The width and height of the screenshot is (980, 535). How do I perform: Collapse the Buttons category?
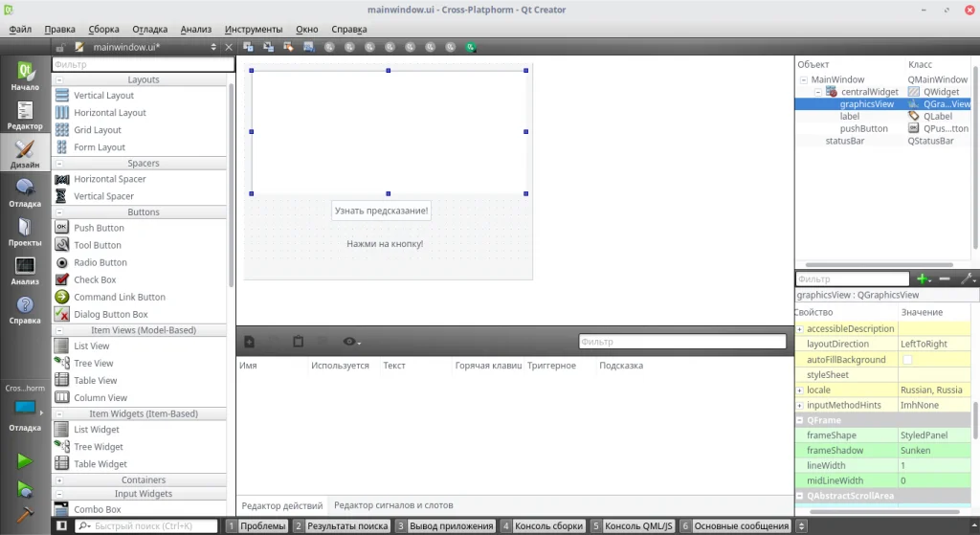tap(59, 212)
